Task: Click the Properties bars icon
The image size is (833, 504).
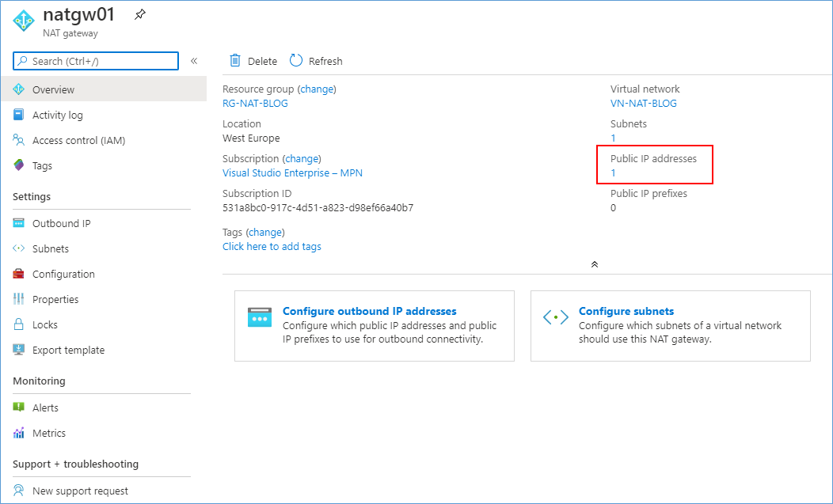Action: pyautogui.click(x=18, y=299)
